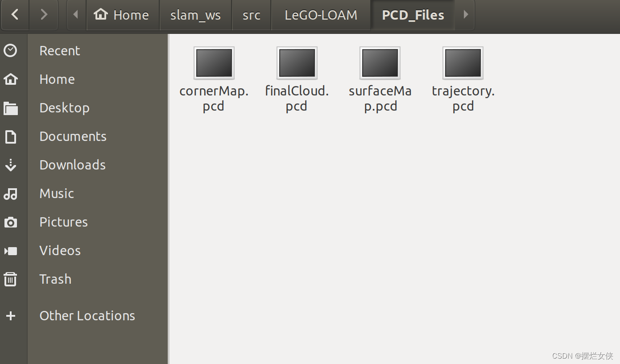The width and height of the screenshot is (620, 364).
Task: Click the Home text in the path bar
Action: point(131,15)
